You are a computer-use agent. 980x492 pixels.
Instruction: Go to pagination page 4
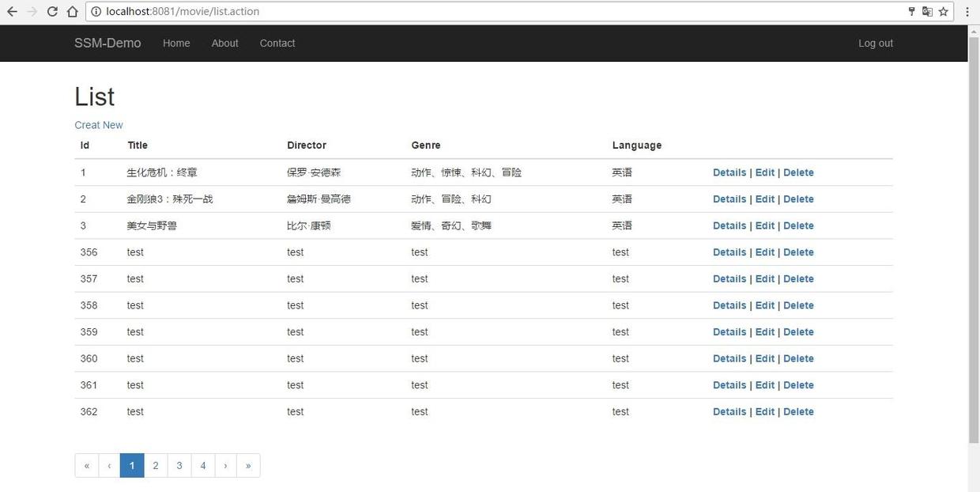coord(203,466)
